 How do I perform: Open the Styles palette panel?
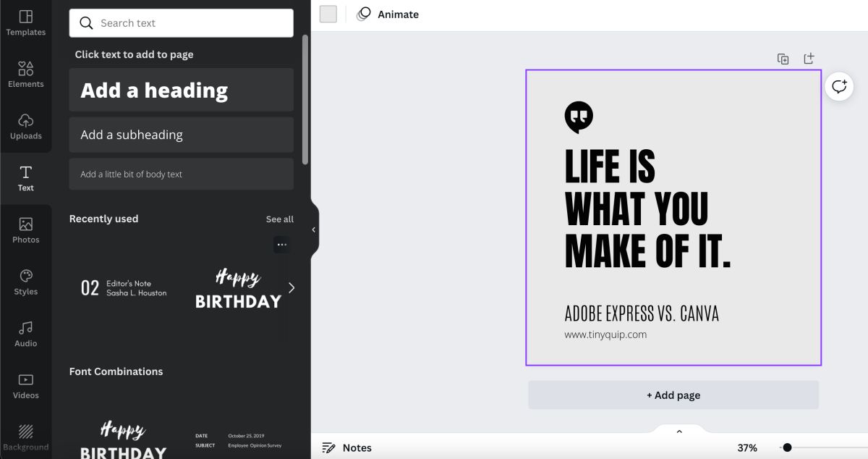point(25,282)
